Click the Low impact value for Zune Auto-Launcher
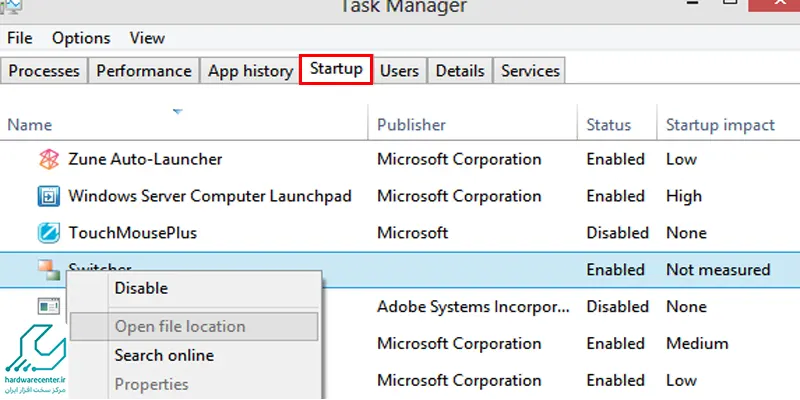Image resolution: width=800 pixels, height=400 pixels. coord(681,159)
